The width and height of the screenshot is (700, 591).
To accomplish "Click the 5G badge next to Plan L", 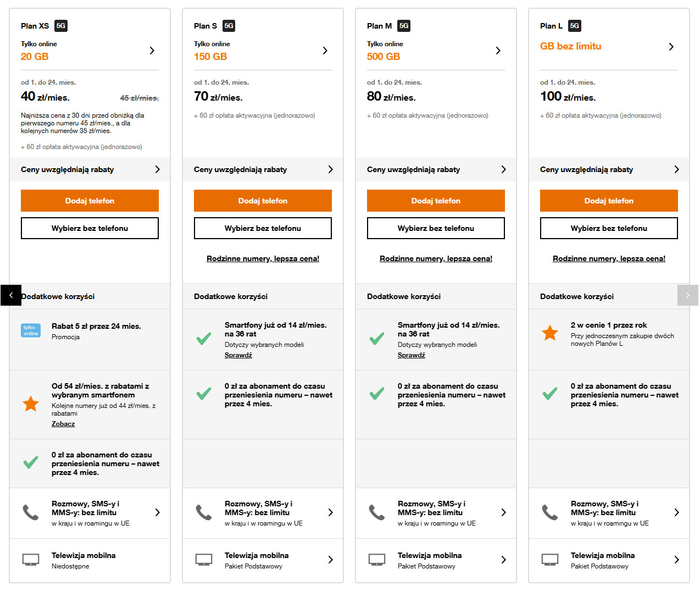I will tap(574, 26).
